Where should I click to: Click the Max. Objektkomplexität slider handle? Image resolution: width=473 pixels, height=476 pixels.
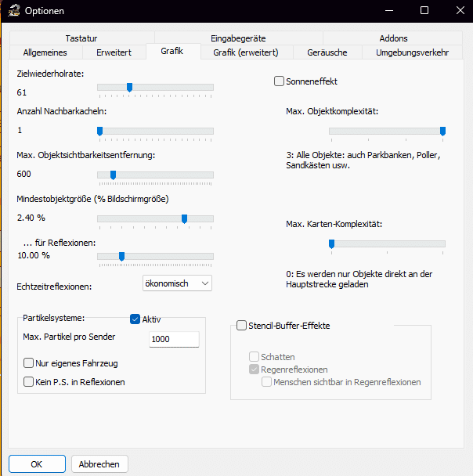click(x=442, y=132)
